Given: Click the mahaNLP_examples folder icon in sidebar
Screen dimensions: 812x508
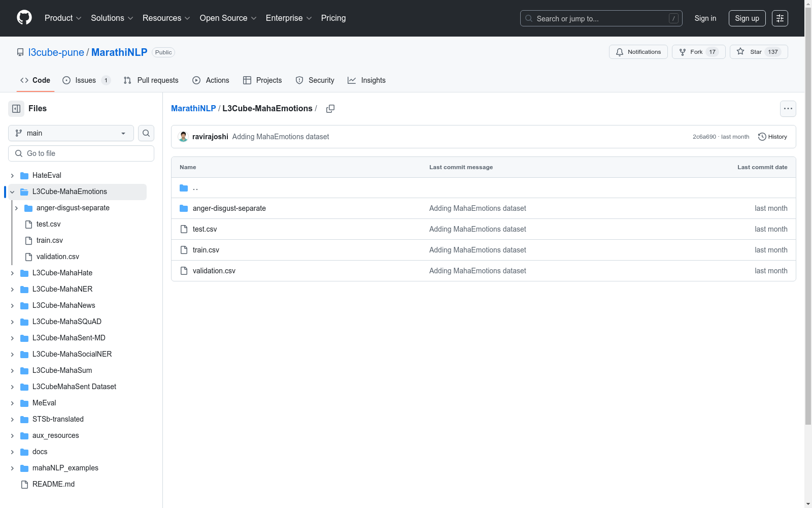Looking at the screenshot, I should click(24, 468).
